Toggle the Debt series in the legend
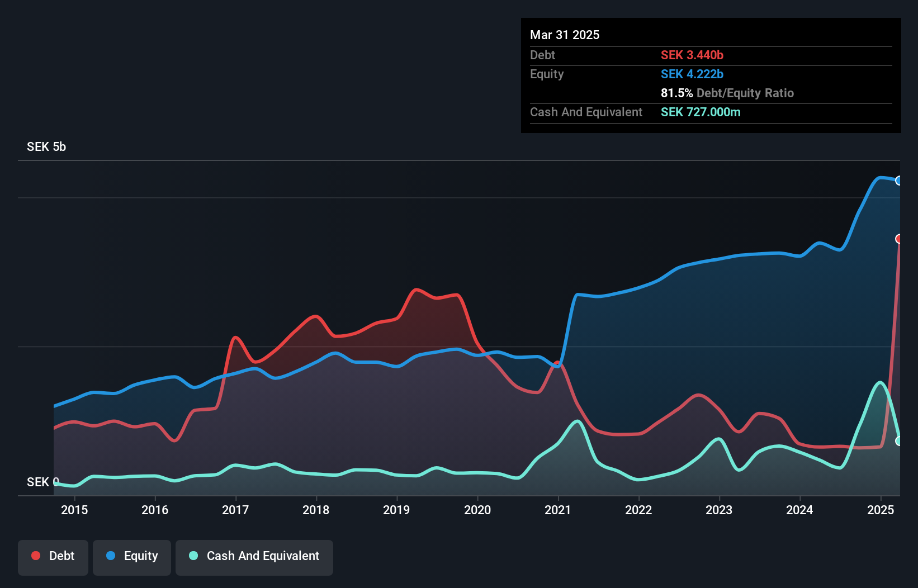This screenshot has height=588, width=918. [53, 557]
